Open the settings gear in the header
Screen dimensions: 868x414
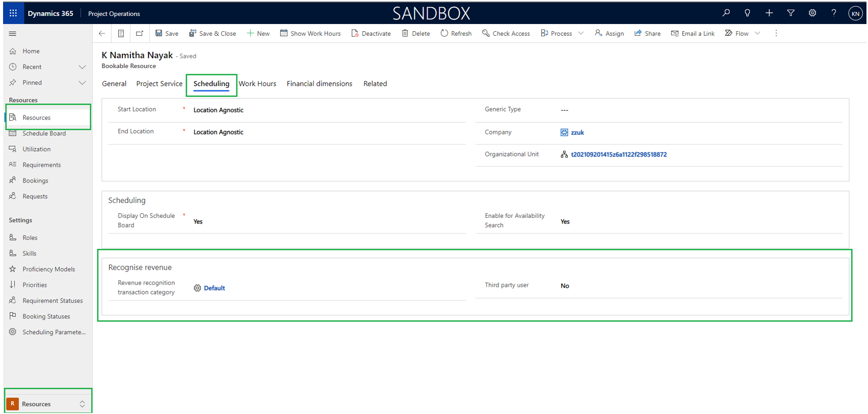[812, 13]
